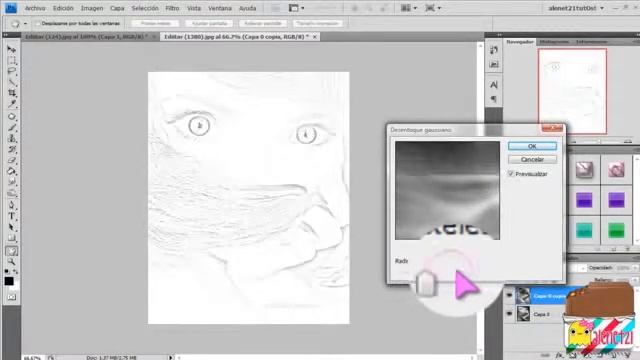Click the Navigator preview thumbnail
640x360 pixels.
[572, 91]
